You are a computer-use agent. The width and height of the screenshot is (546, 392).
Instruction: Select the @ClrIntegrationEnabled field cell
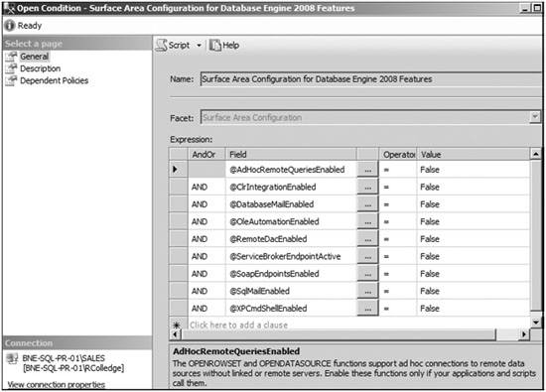pos(291,188)
